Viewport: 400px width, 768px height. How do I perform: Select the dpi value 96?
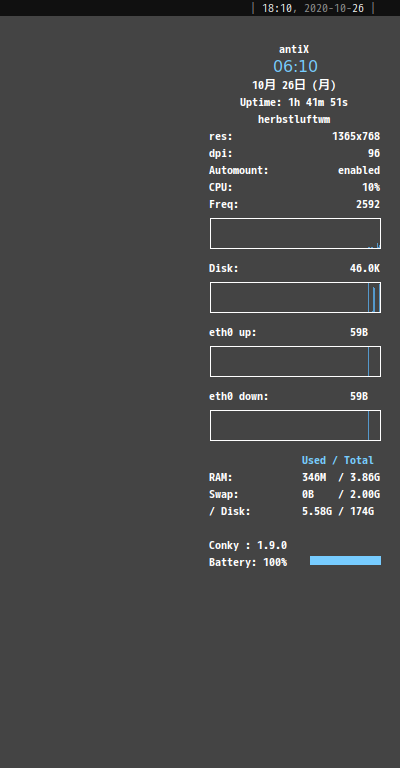click(x=374, y=154)
